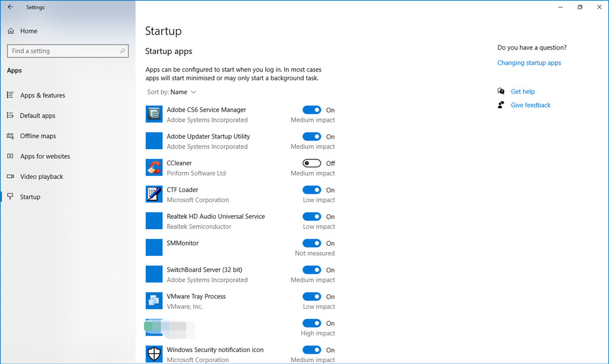Navigate back with the arrow button

[x=11, y=7]
